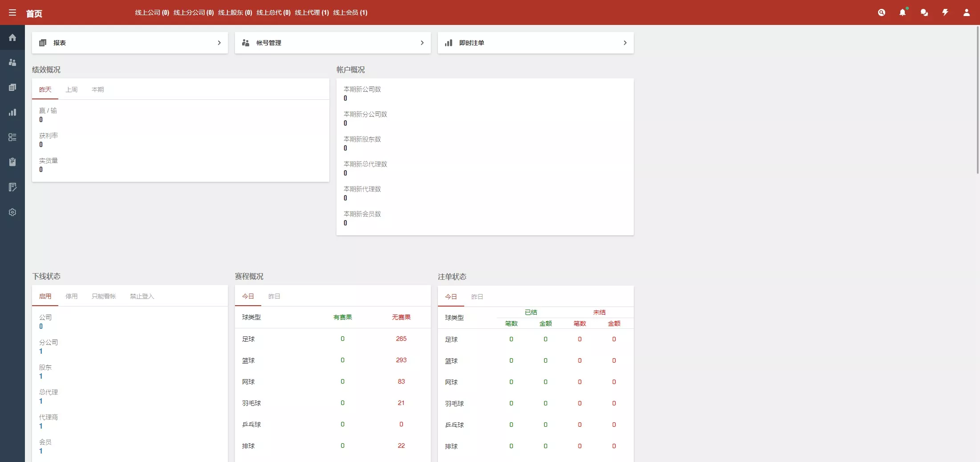Click 线上会员 (1) in the header
This screenshot has width=980, height=462.
tap(351, 12)
